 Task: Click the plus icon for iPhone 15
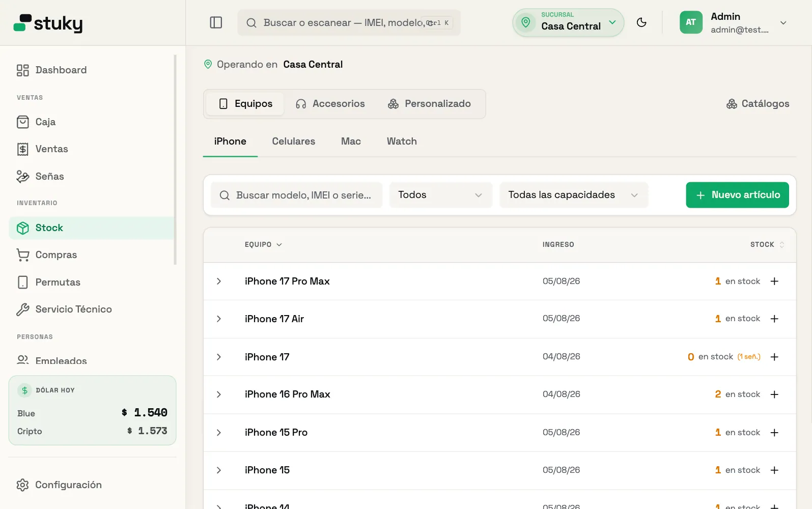click(774, 470)
